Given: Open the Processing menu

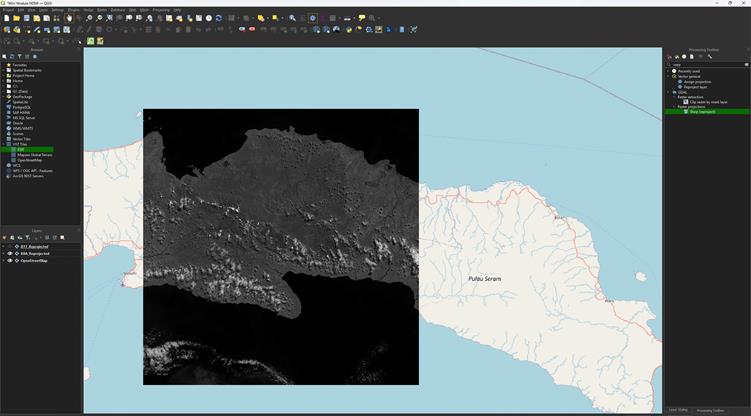Looking at the screenshot, I should (160, 9).
